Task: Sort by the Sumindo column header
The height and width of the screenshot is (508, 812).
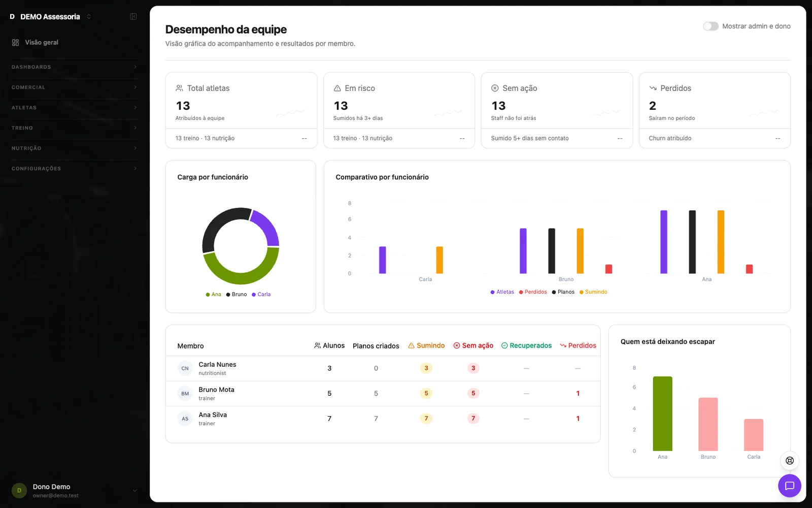Action: point(426,346)
